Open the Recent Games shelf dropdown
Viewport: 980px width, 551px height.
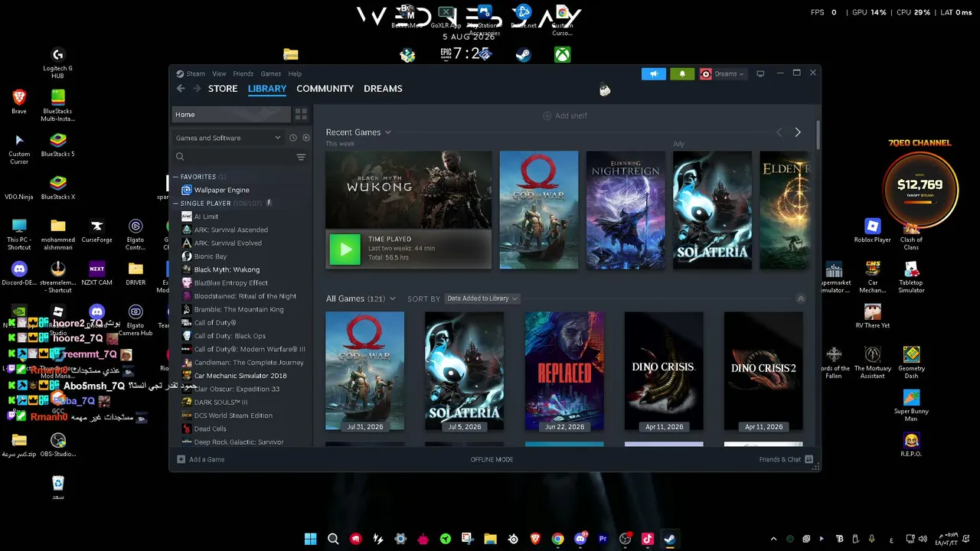(x=387, y=132)
